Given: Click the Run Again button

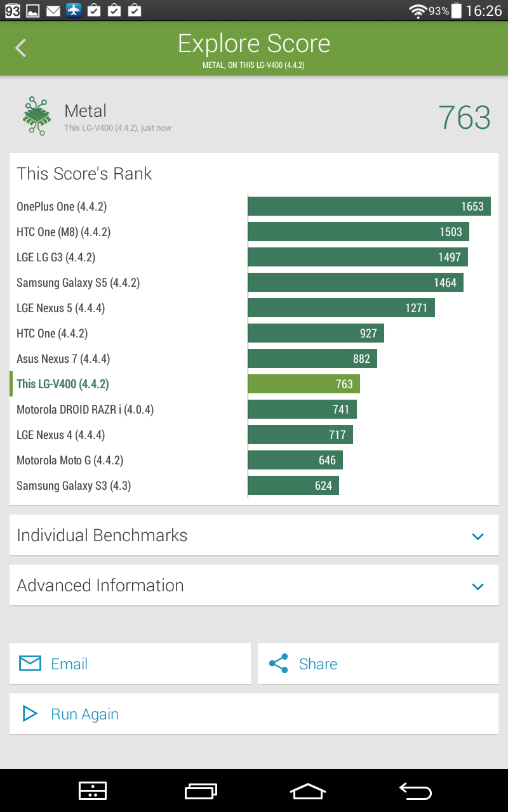Looking at the screenshot, I should pos(254,714).
